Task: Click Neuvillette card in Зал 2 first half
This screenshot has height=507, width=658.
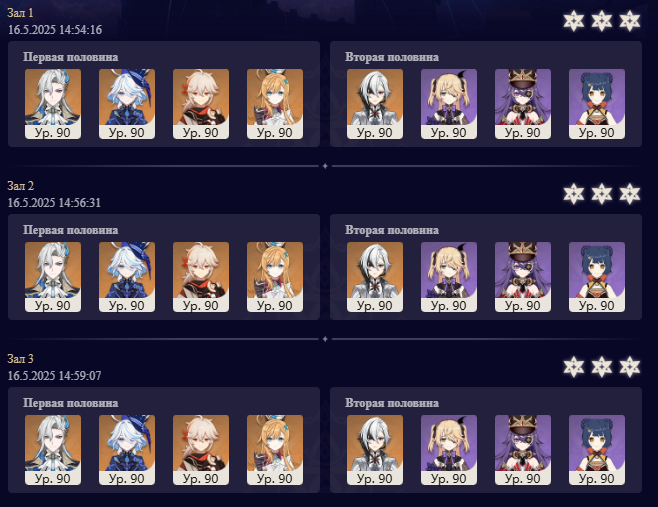Action: (x=53, y=277)
